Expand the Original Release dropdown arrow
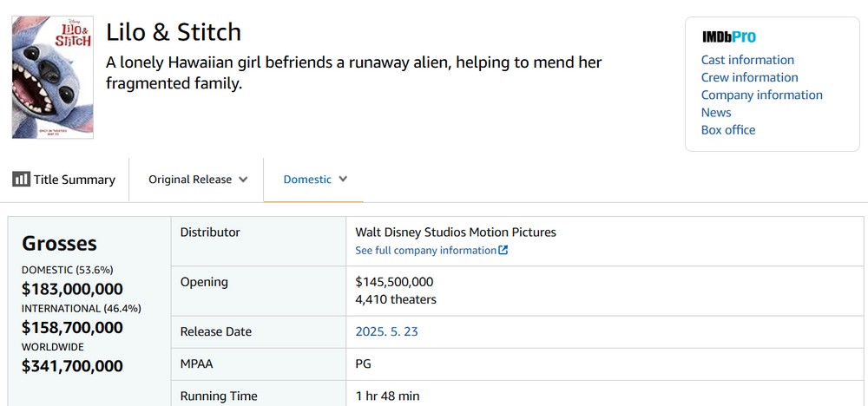Viewport: 868px width, 406px height. click(242, 180)
